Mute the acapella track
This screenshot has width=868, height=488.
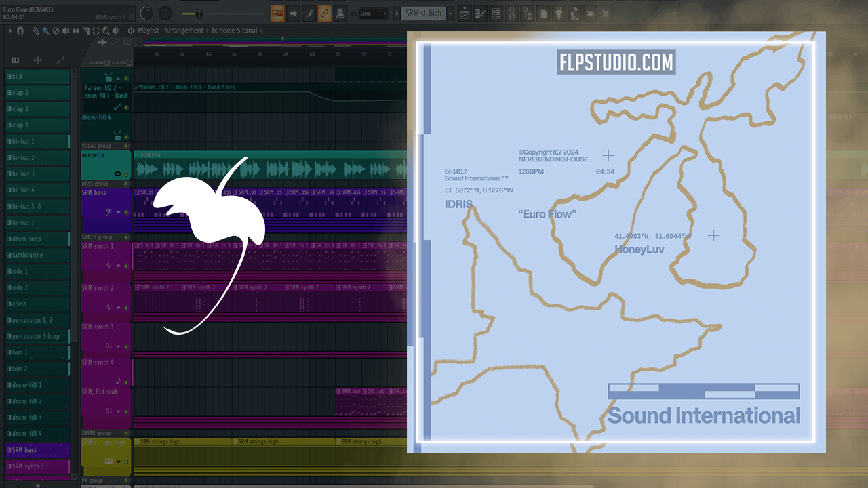click(x=126, y=174)
